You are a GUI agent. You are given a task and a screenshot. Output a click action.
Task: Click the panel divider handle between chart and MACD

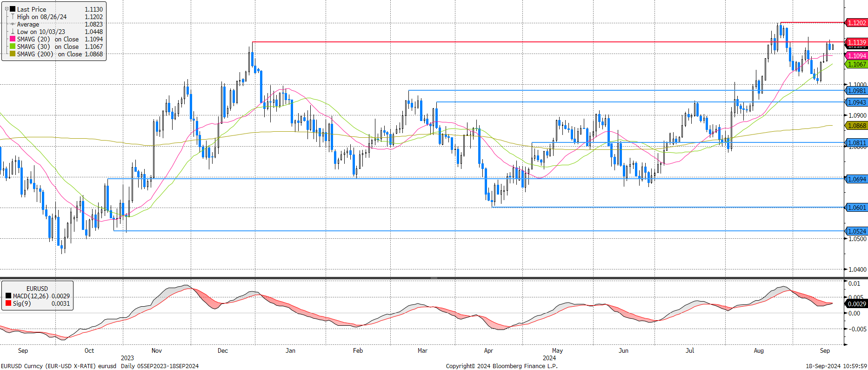[434, 278]
